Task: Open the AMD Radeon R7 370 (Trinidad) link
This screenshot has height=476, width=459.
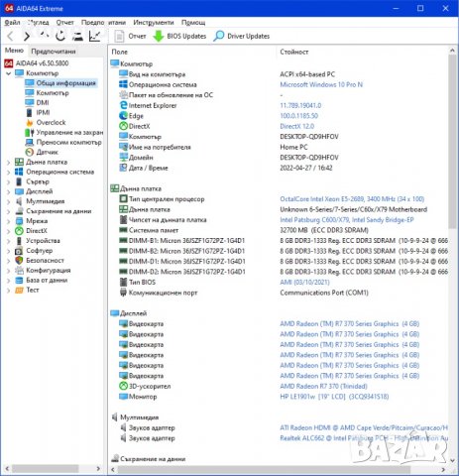Action: [323, 386]
